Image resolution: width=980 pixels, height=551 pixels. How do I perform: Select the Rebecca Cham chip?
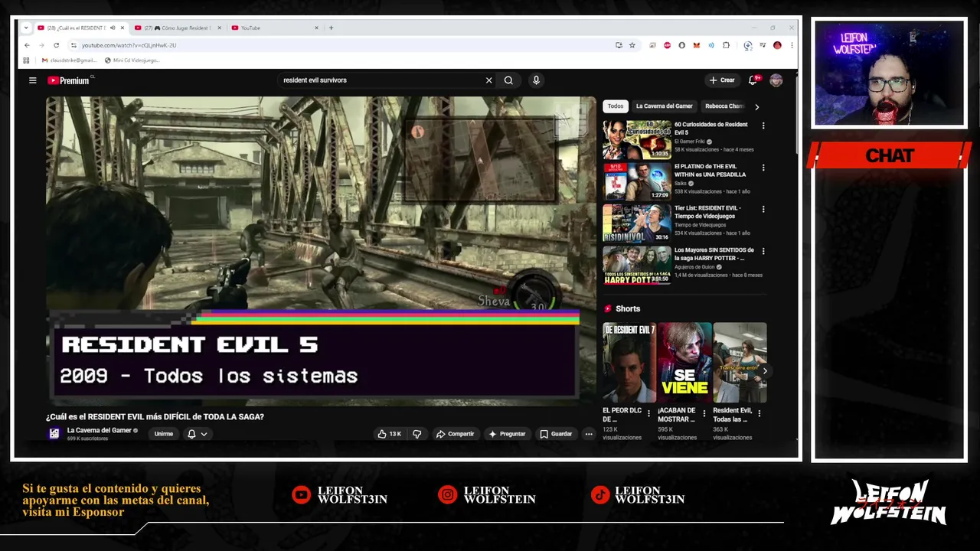(x=724, y=106)
